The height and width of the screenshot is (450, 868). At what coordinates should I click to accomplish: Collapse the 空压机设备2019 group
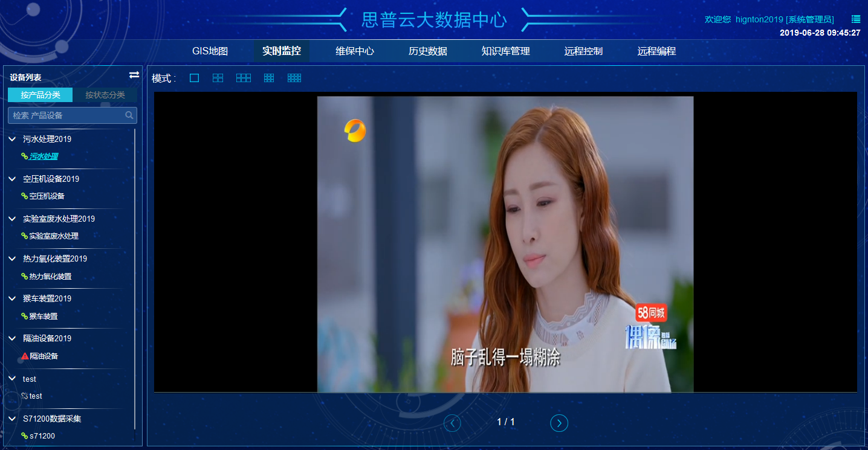[x=12, y=179]
